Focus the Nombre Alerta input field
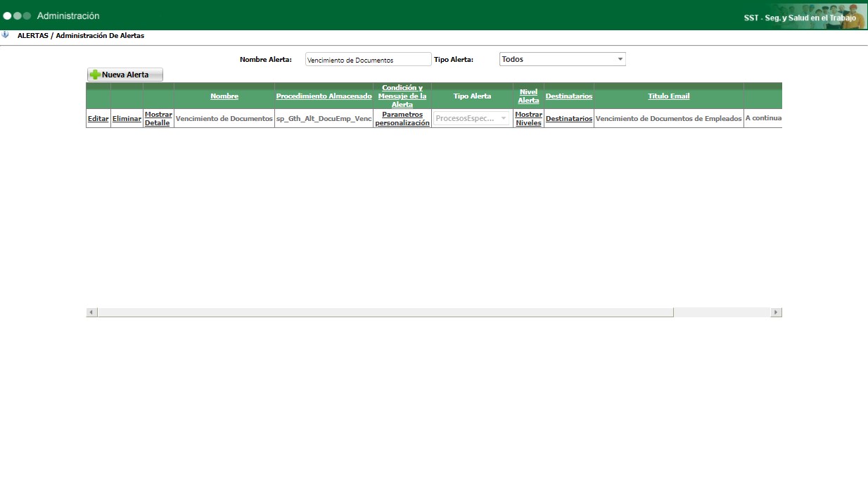Screen dimensions: 868x491 point(368,60)
